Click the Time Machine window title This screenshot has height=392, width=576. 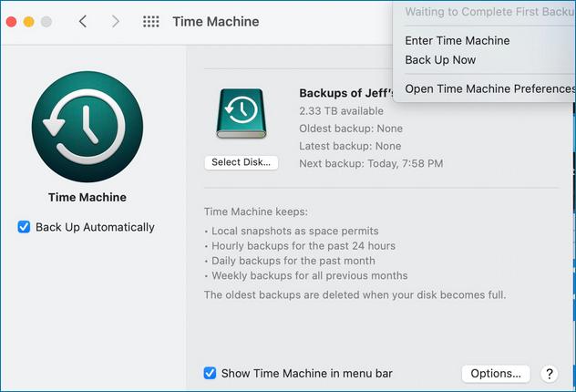(215, 21)
